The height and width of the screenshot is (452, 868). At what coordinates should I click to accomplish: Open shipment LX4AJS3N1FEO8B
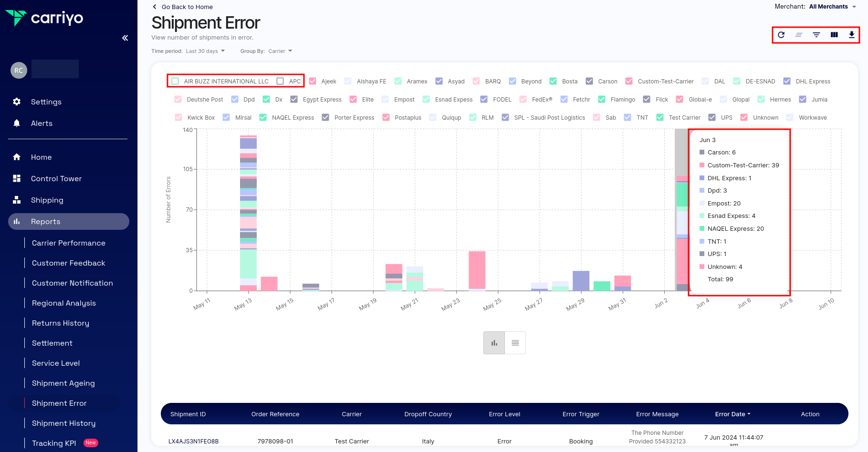[x=193, y=441]
